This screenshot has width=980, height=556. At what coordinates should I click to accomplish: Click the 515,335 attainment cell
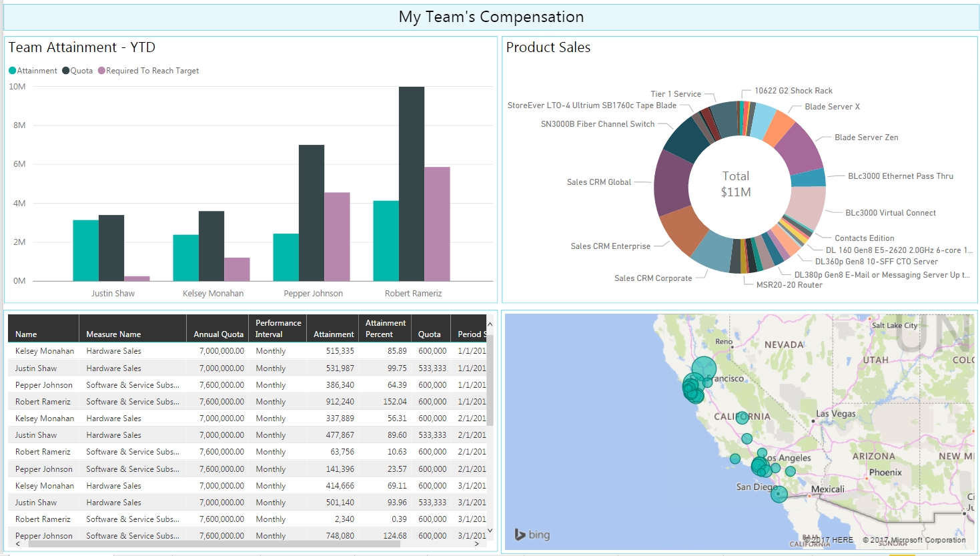point(340,351)
